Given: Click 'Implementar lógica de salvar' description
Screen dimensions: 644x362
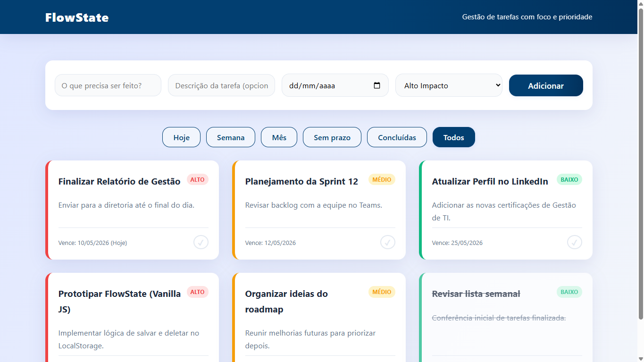Looking at the screenshot, I should coord(129,339).
